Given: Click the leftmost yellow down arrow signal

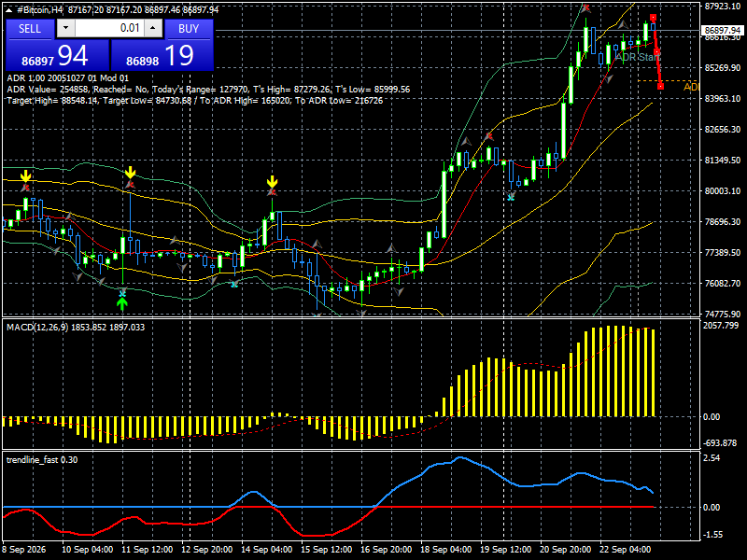Looking at the screenshot, I should coord(26,175).
